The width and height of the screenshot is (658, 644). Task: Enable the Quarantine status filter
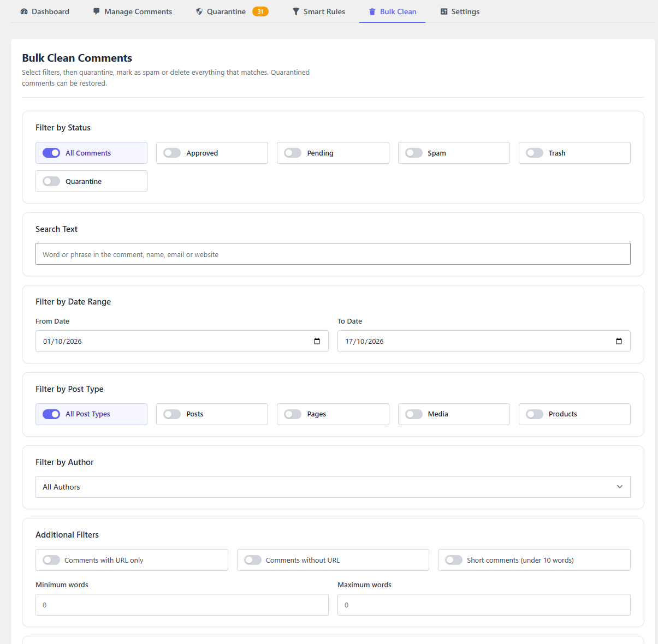click(51, 181)
